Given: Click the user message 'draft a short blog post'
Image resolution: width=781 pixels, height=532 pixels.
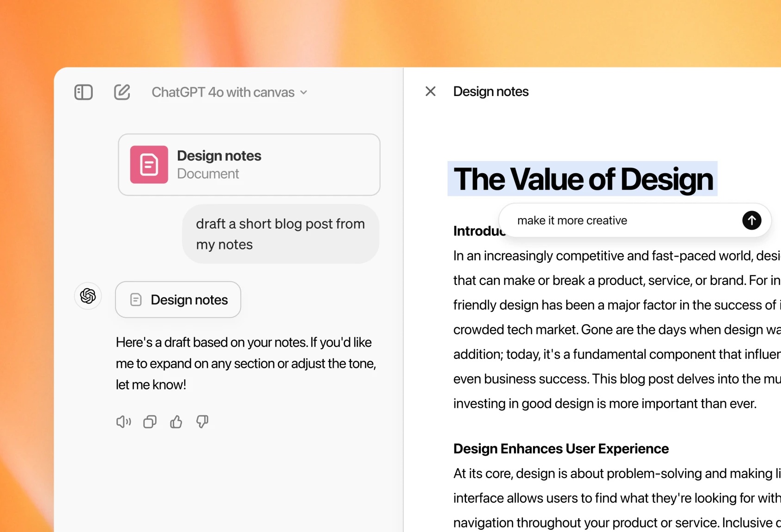Looking at the screenshot, I should [x=280, y=234].
